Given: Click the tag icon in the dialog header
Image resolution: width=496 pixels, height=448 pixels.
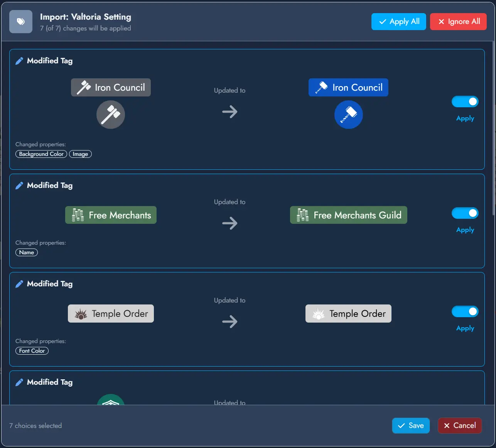Looking at the screenshot, I should click(20, 22).
